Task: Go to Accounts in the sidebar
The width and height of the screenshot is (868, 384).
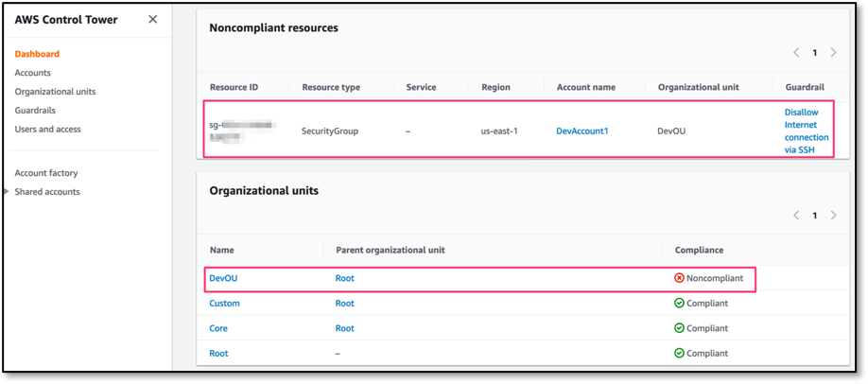Action: (x=33, y=73)
